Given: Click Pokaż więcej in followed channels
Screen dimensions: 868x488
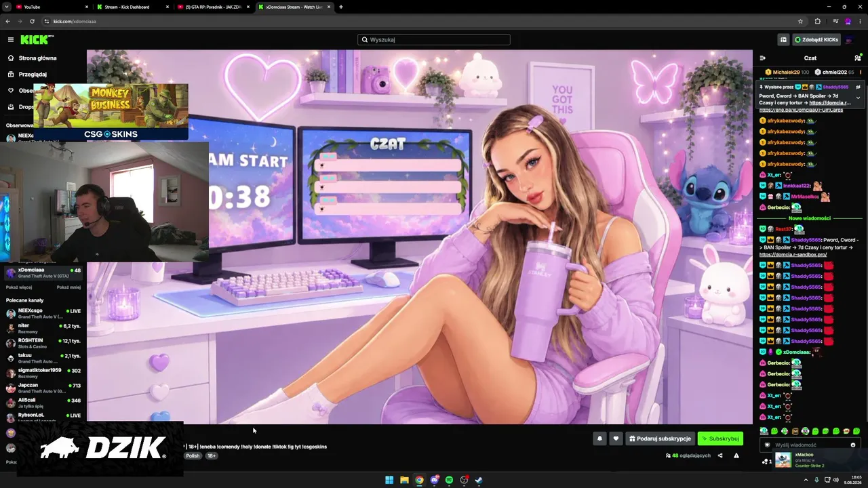Looking at the screenshot, I should [19, 287].
